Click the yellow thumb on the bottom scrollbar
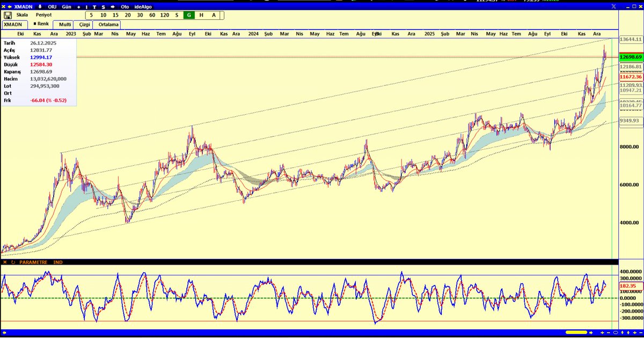The width and height of the screenshot is (644, 338). (x=576, y=333)
